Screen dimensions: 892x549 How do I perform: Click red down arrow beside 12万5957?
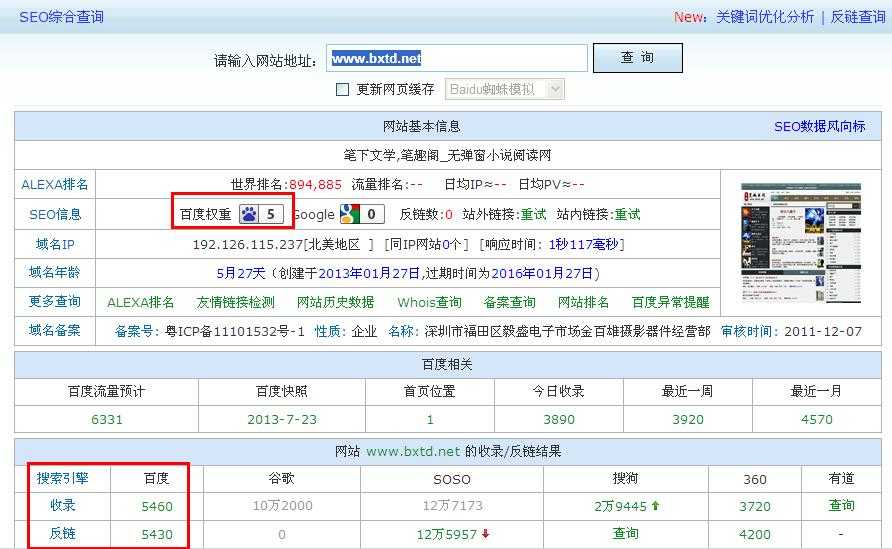pyautogui.click(x=485, y=534)
